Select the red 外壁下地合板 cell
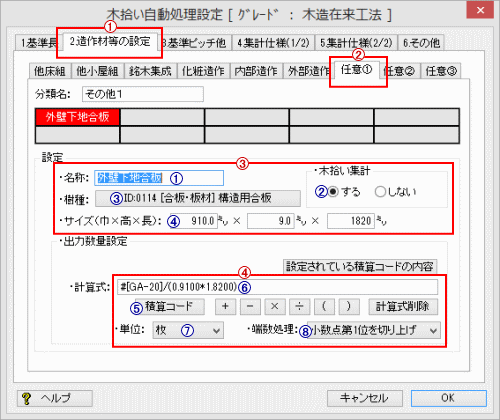The width and height of the screenshot is (500, 420). pos(77,117)
